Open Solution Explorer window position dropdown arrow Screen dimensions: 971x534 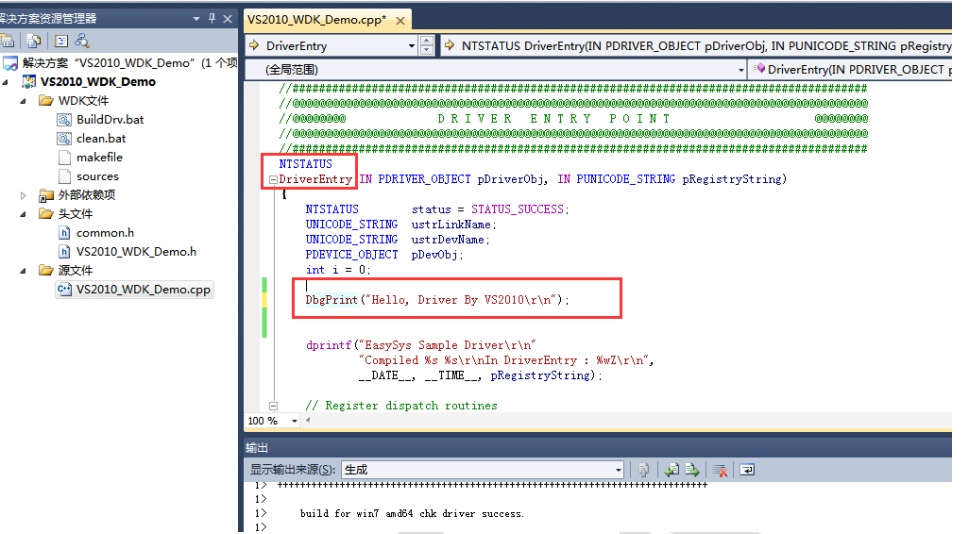point(196,19)
